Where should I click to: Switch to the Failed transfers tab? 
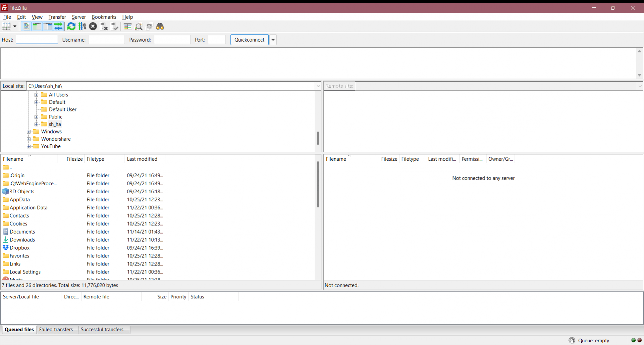click(x=56, y=330)
